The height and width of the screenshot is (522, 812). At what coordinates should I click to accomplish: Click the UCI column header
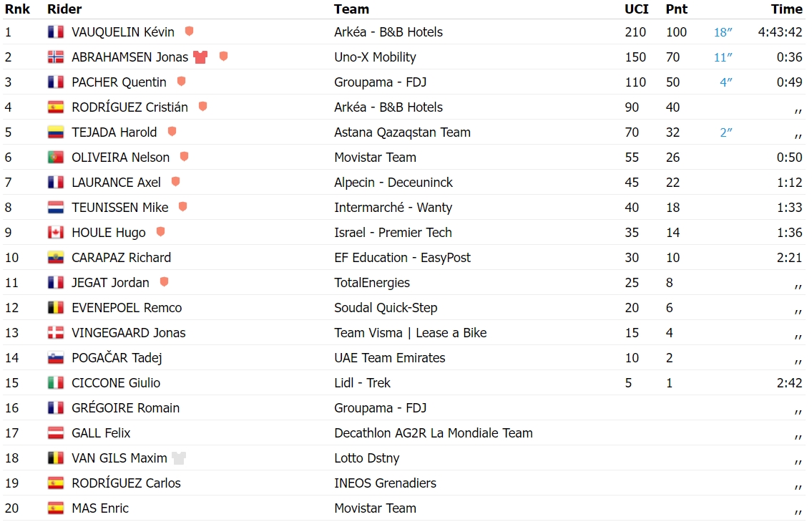click(637, 9)
